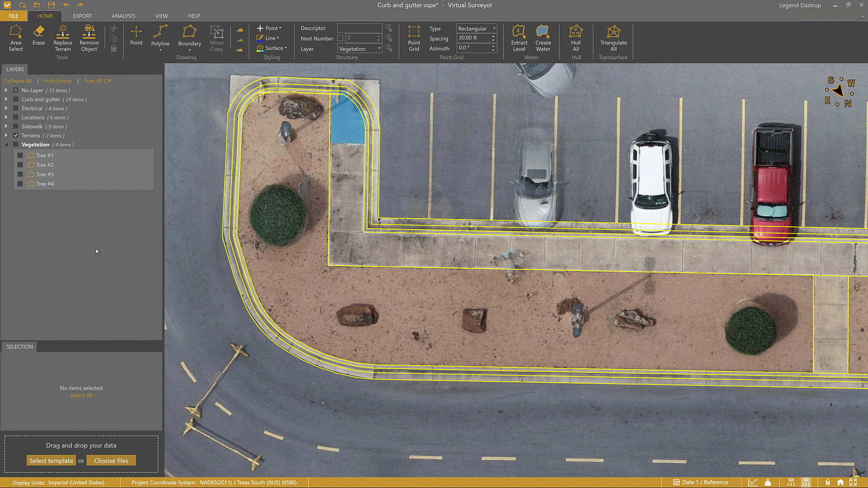Enable the Tree #2 checkbox

pyautogui.click(x=20, y=164)
